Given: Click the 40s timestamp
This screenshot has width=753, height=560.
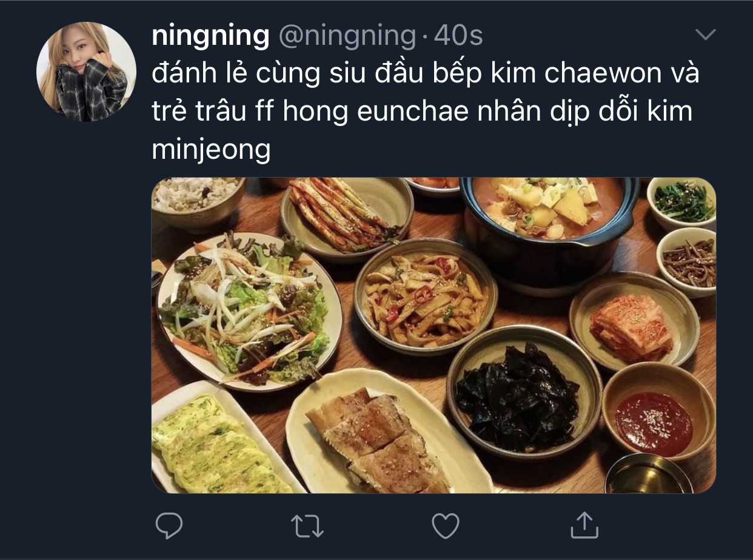Looking at the screenshot, I should [459, 36].
